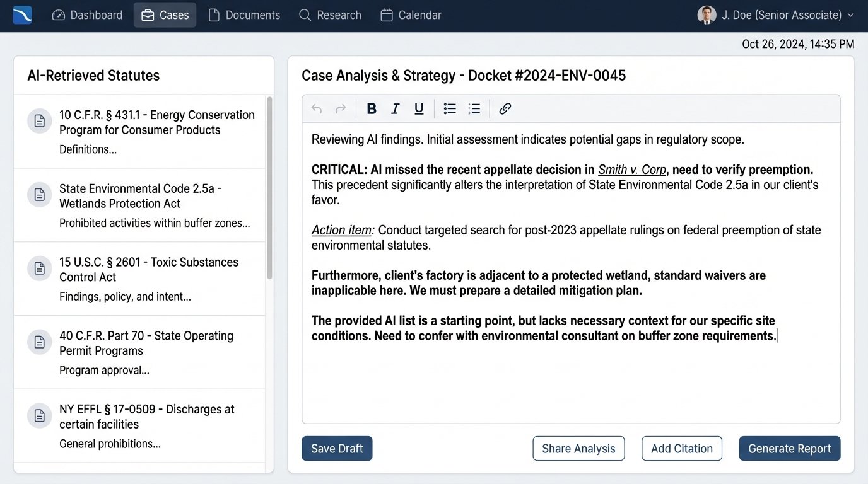Click the Bold formatting icon

click(x=372, y=109)
